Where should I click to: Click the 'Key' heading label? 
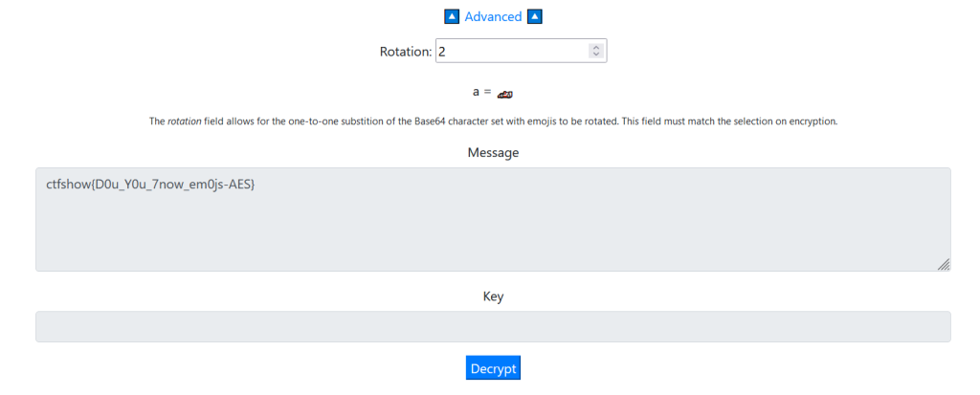(x=493, y=296)
